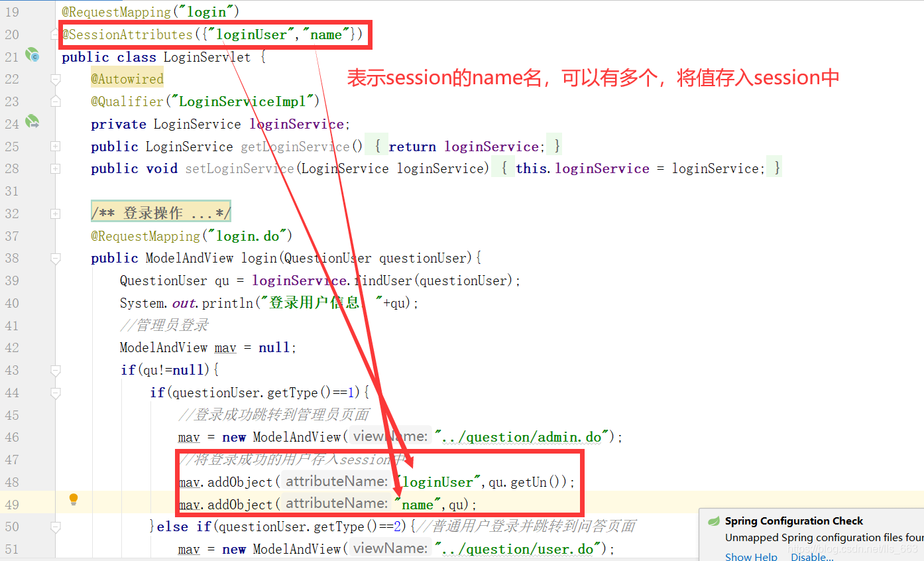Image resolution: width=924 pixels, height=561 pixels.
Task: Collapse the if(qu!=null) block fold marker
Action: coord(56,370)
